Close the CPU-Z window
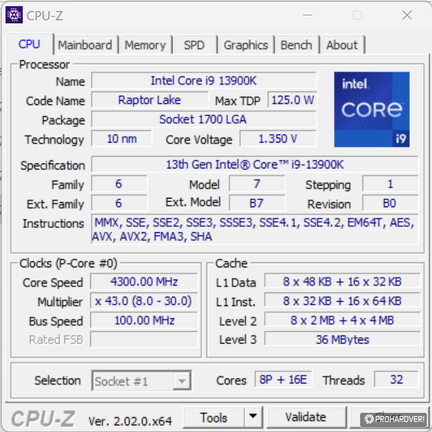The image size is (432, 432). pos(407,15)
